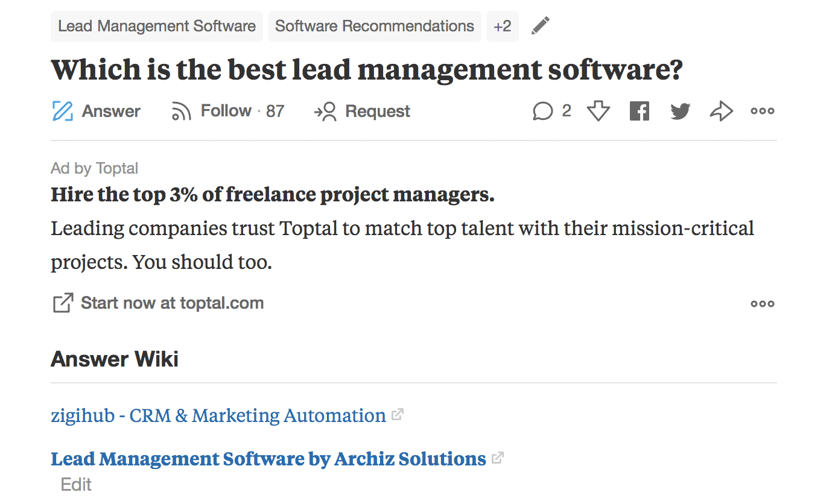
Task: Downvote the question with the down arrow
Action: 598,111
